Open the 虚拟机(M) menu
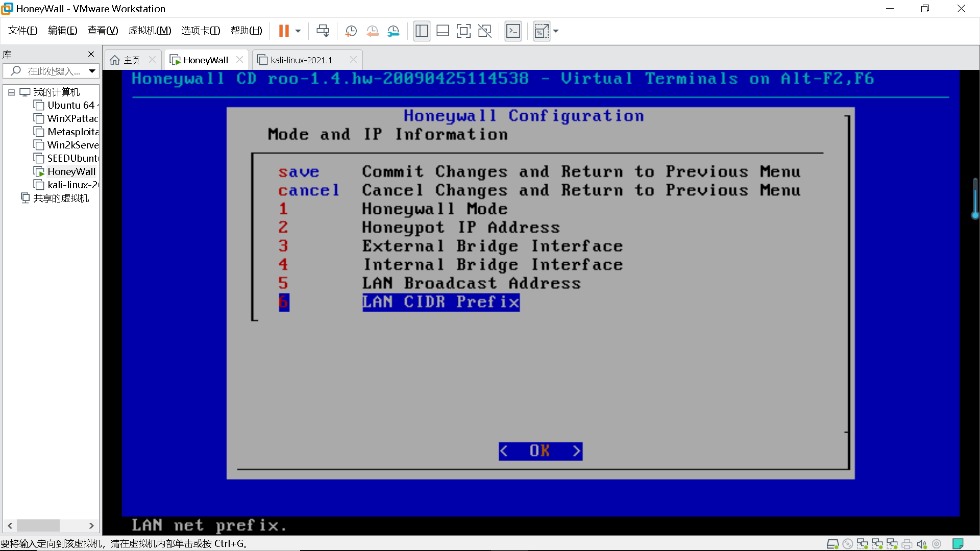This screenshot has width=980, height=551. pyautogui.click(x=150, y=31)
